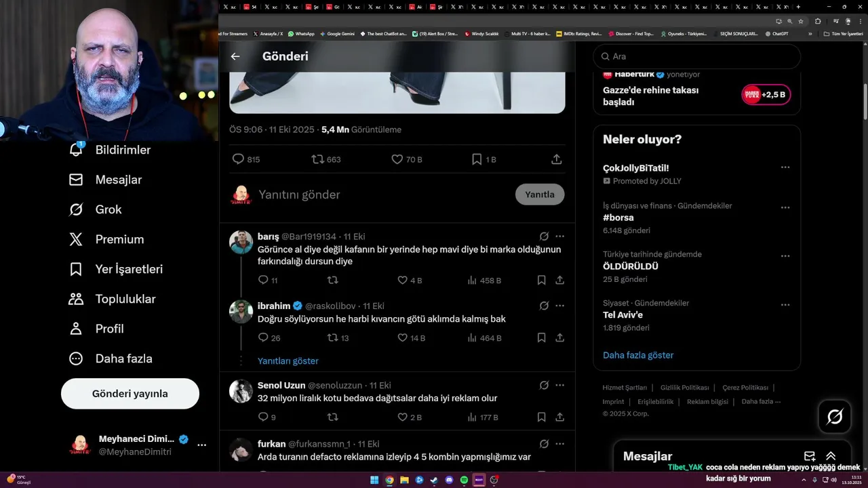The height and width of the screenshot is (488, 868).
Task: Open Grok icon on barış's reply
Action: (x=544, y=237)
